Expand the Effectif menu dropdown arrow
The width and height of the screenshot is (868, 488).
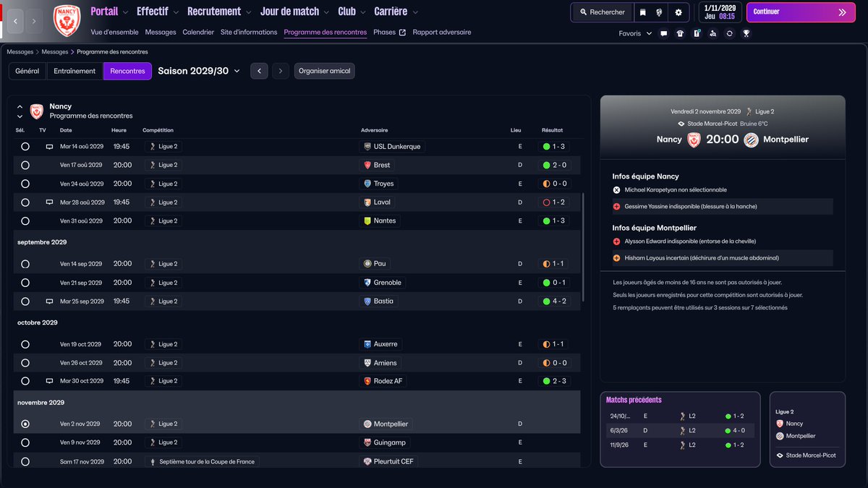coord(176,12)
